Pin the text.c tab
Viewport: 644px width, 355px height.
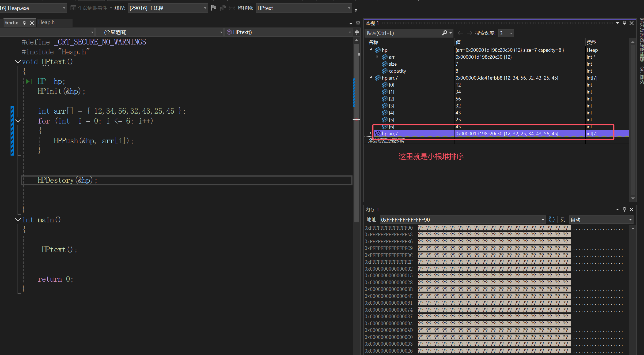click(x=24, y=23)
